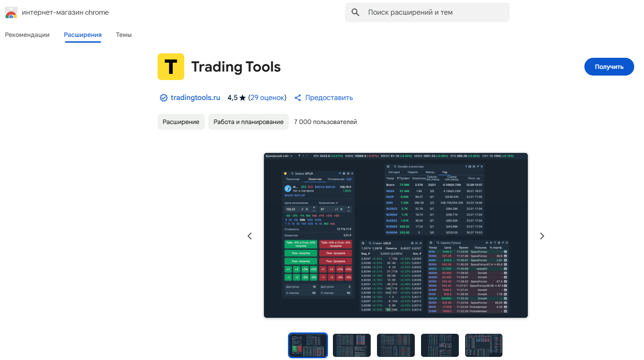644x360 pixels.
Task: Install the extension with Получить button
Action: [x=609, y=67]
